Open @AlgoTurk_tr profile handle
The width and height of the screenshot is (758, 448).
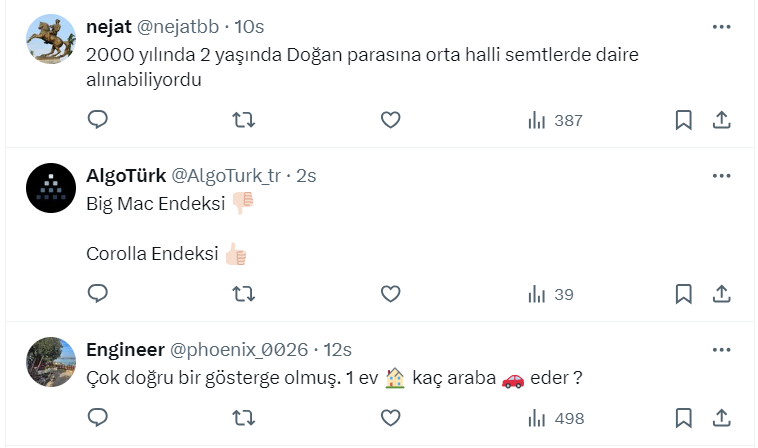pos(227,176)
